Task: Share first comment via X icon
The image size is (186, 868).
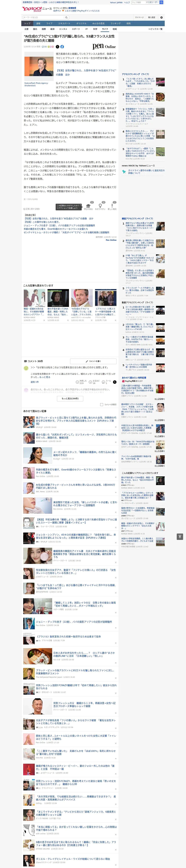Action: point(114,382)
